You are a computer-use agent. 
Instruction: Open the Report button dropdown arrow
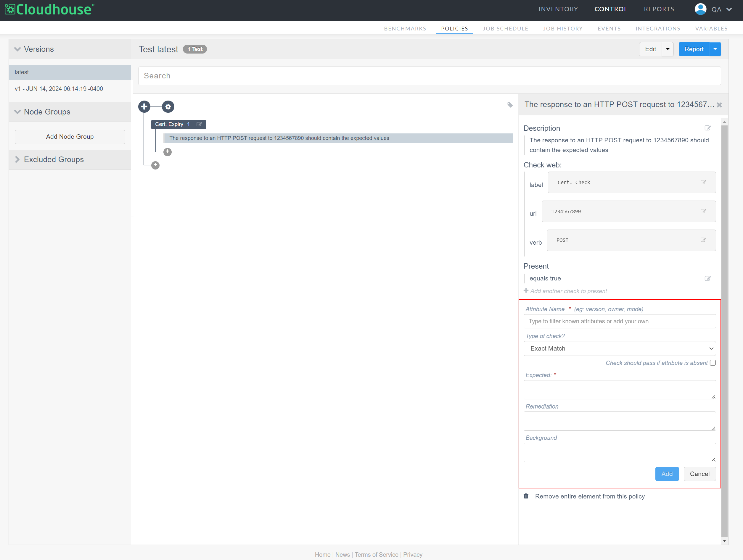pyautogui.click(x=715, y=49)
